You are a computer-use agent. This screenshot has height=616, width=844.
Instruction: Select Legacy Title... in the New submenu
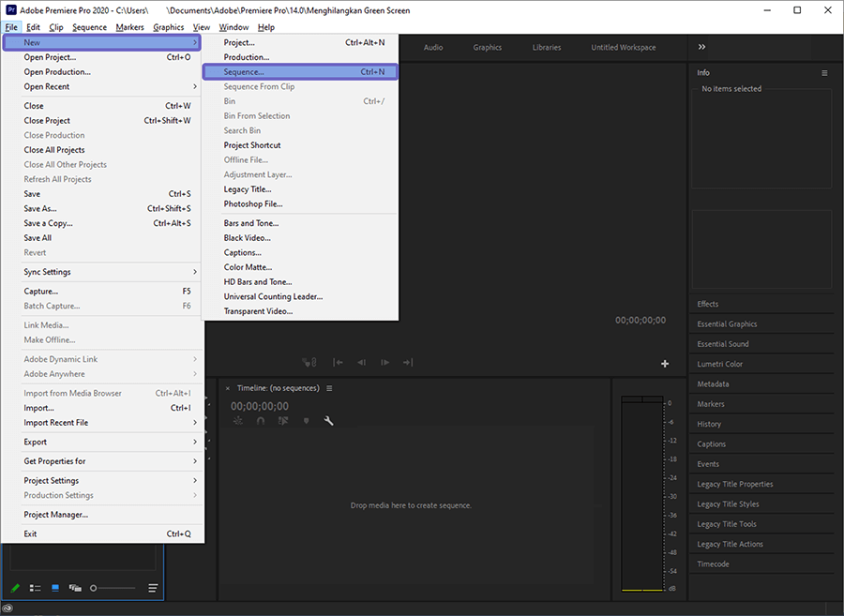click(x=300, y=189)
